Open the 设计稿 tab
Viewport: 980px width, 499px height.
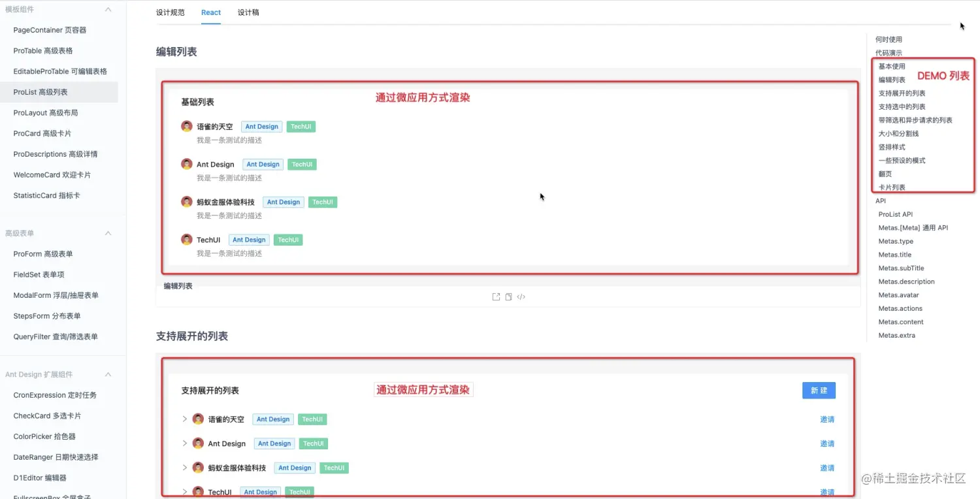point(248,12)
